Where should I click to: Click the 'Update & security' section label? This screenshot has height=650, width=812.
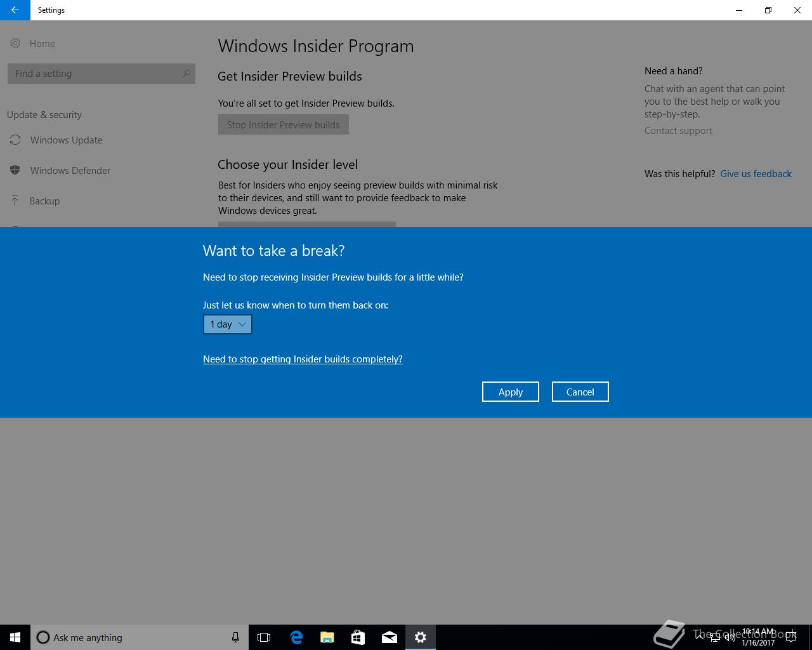point(44,115)
